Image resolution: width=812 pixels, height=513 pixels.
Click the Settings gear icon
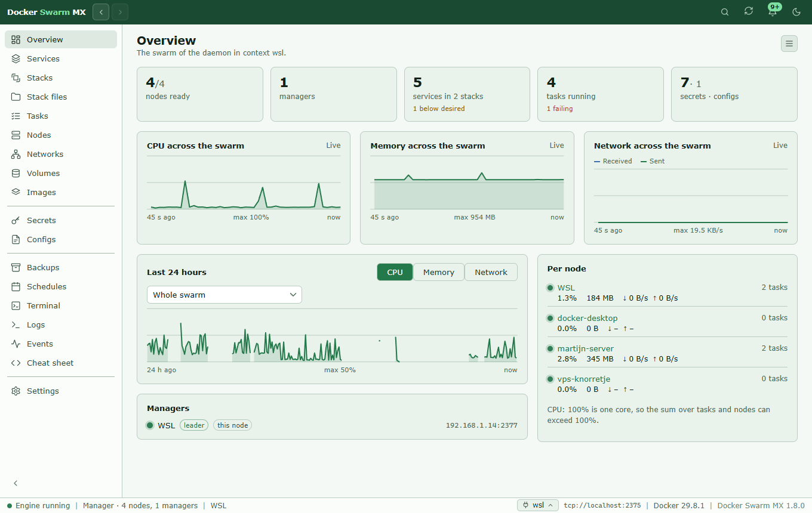(x=16, y=391)
